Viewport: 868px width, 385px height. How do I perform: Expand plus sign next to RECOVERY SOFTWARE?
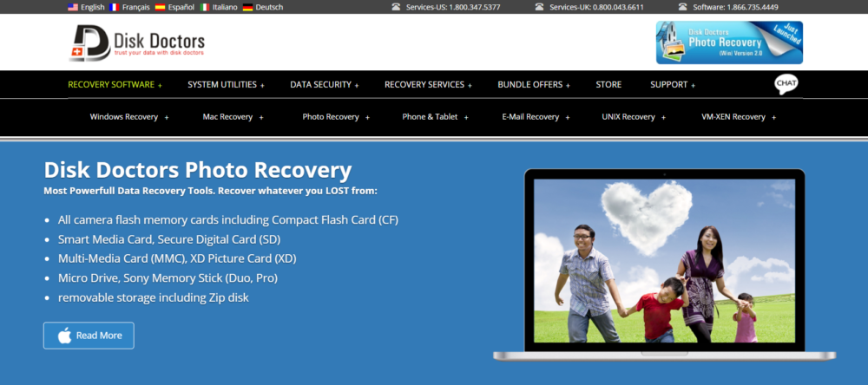click(x=160, y=86)
